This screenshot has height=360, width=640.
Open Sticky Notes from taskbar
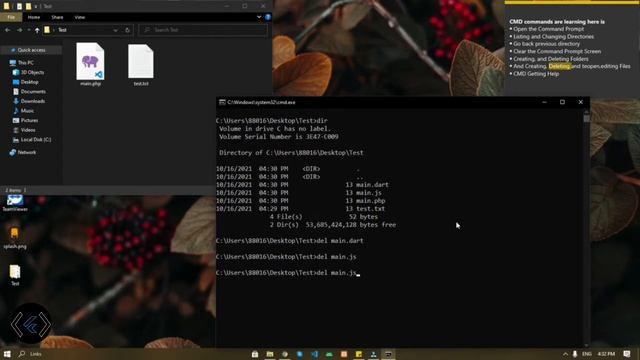[359, 354]
